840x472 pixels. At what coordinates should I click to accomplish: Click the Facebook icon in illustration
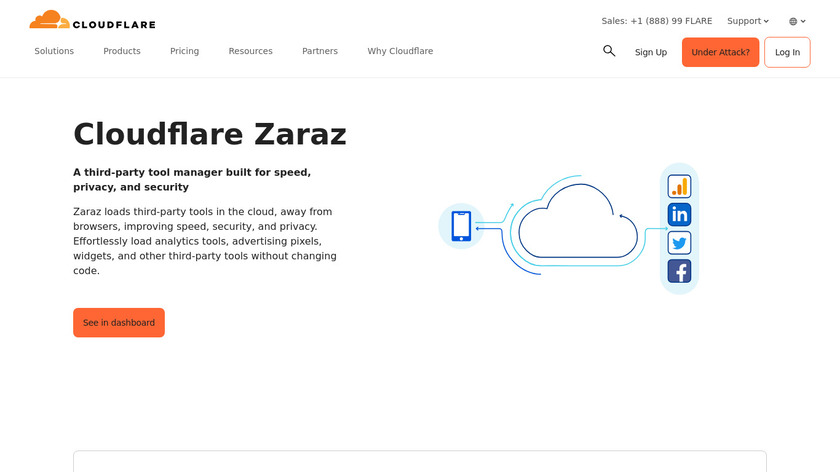tap(679, 271)
